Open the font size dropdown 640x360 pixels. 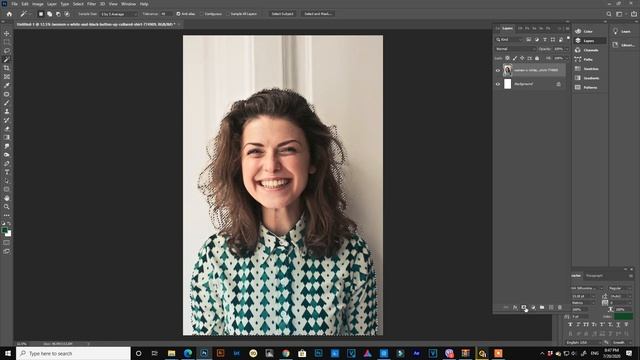click(584, 296)
